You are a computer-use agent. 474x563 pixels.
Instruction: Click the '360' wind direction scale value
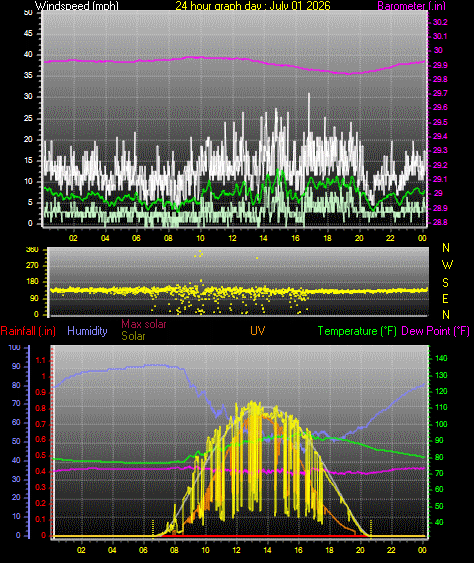pyautogui.click(x=32, y=250)
